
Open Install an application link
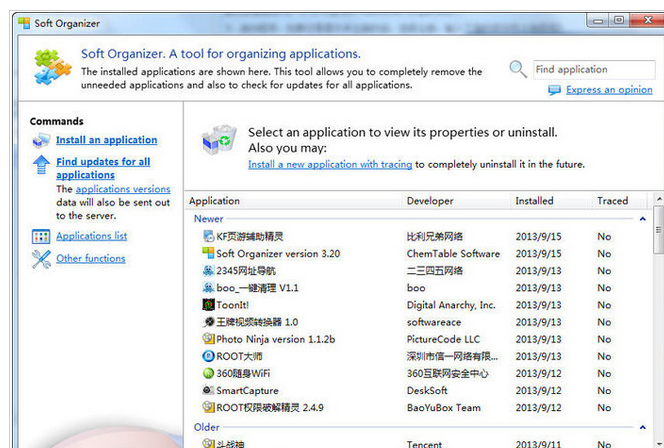pos(106,140)
